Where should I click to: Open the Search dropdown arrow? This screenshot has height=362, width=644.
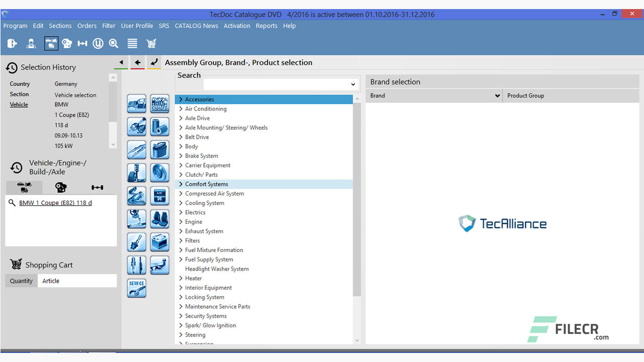(x=353, y=84)
